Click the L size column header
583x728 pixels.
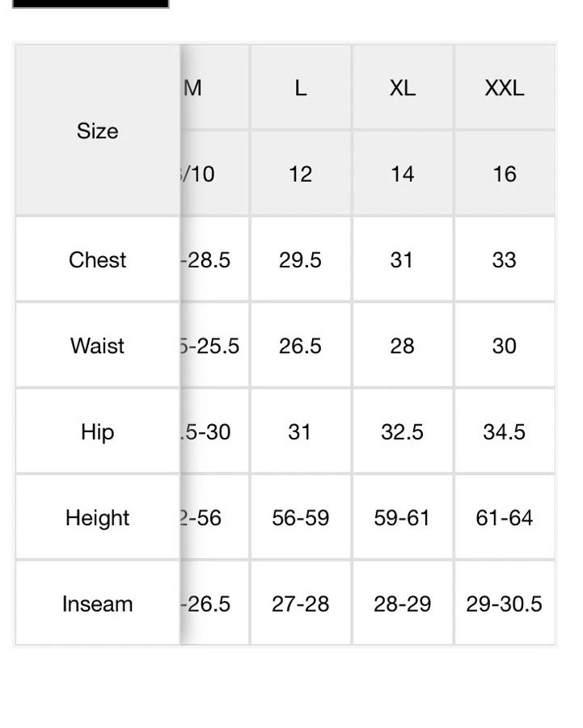301,87
